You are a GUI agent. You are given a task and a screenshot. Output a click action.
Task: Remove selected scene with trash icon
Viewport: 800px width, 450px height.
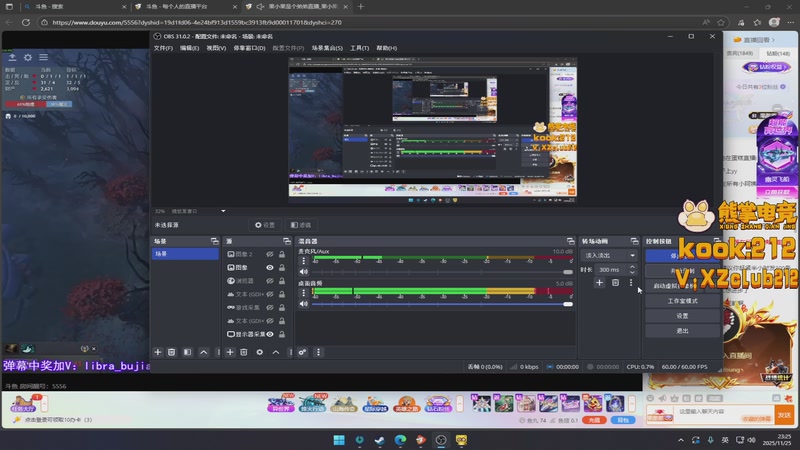(171, 352)
